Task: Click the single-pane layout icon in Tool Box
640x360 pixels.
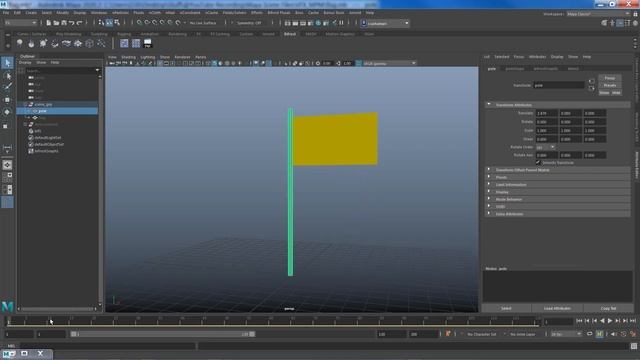Action: coord(7,165)
